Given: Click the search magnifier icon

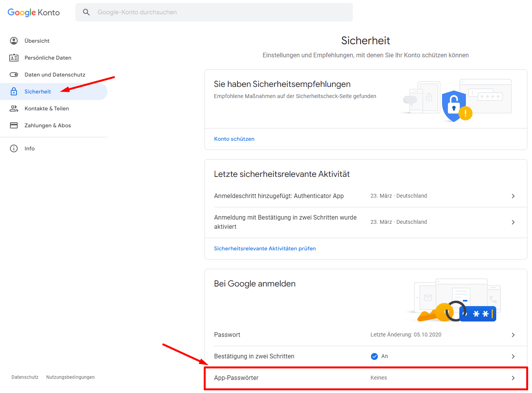Looking at the screenshot, I should pyautogui.click(x=86, y=12).
